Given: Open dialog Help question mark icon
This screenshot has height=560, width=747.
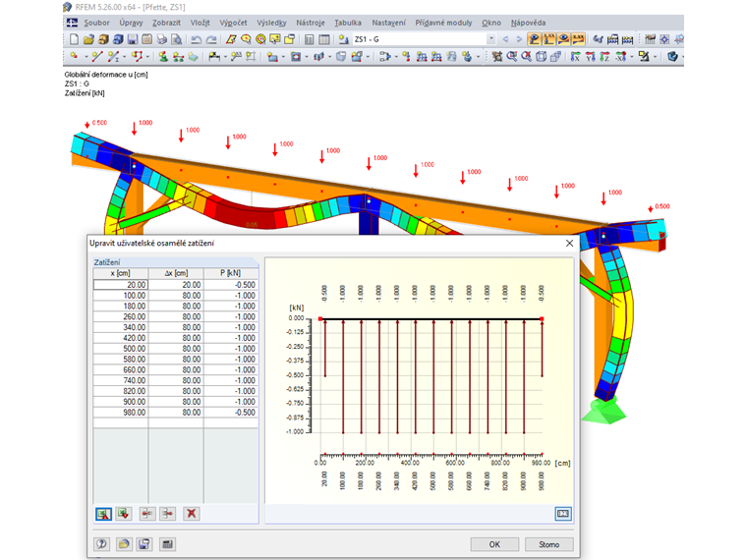Looking at the screenshot, I should [101, 544].
